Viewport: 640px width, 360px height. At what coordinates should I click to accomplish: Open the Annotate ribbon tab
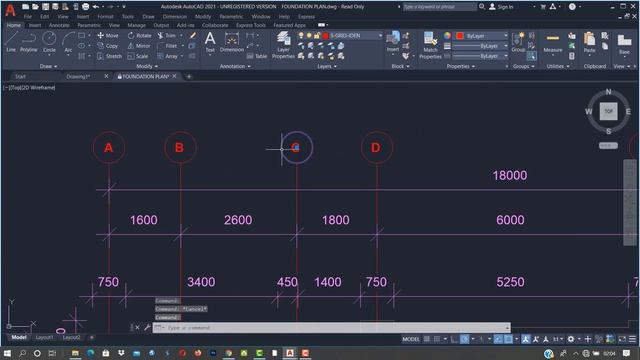[x=59, y=25]
